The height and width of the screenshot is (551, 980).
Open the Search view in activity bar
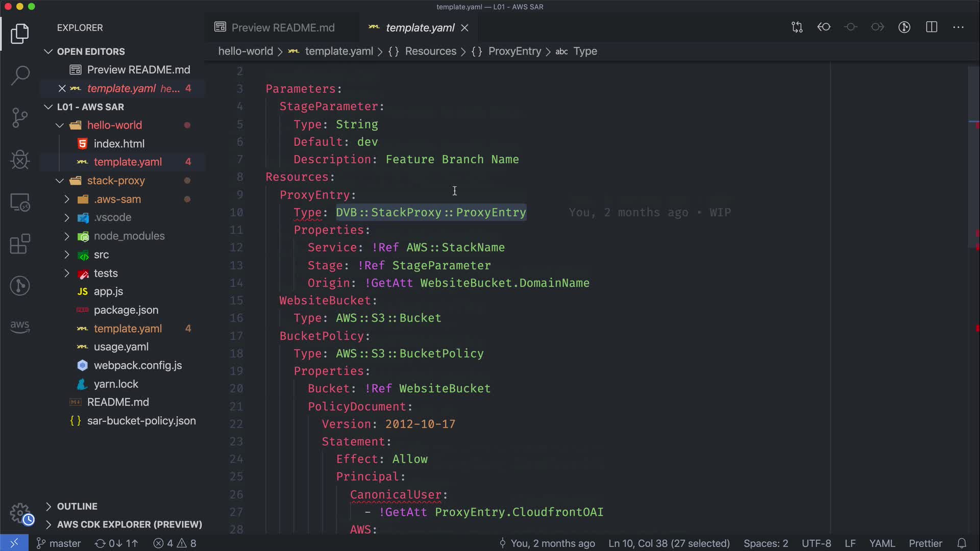(x=20, y=76)
